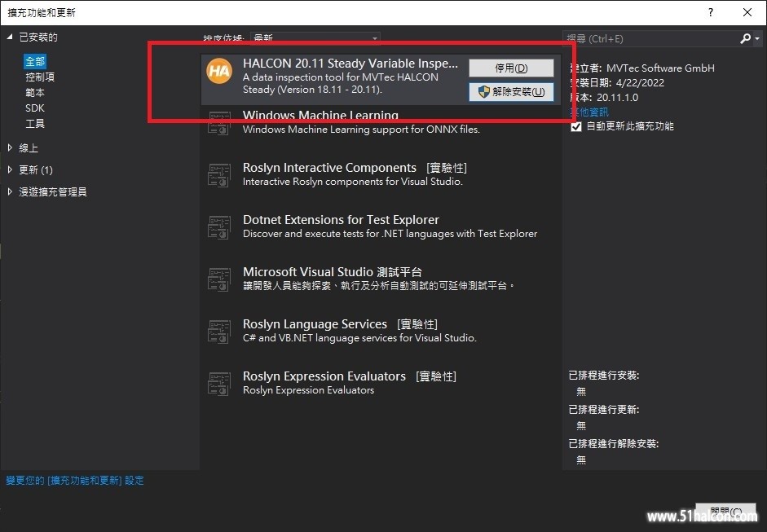Select the 工具 category
Screen dimensions: 767x532
tap(35, 124)
